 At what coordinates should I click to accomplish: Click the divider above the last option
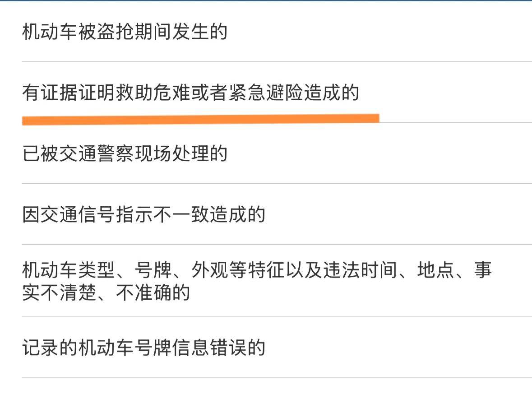[266, 317]
